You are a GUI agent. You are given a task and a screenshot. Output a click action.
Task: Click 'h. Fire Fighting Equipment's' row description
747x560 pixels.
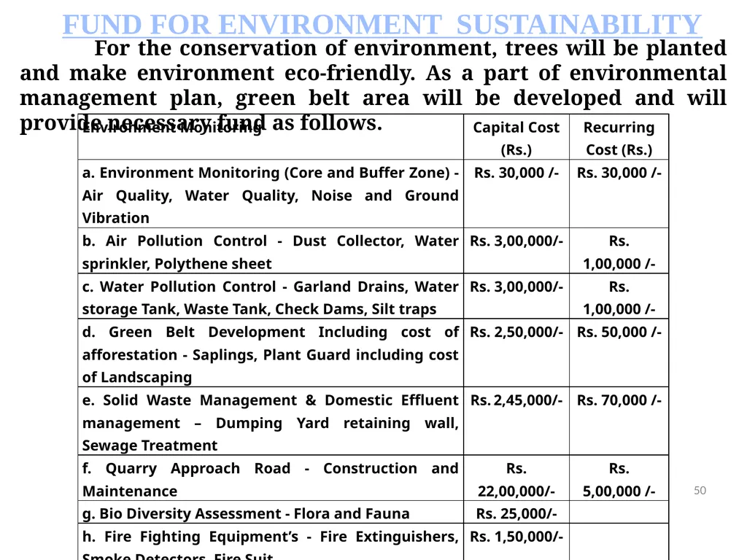tap(270, 545)
